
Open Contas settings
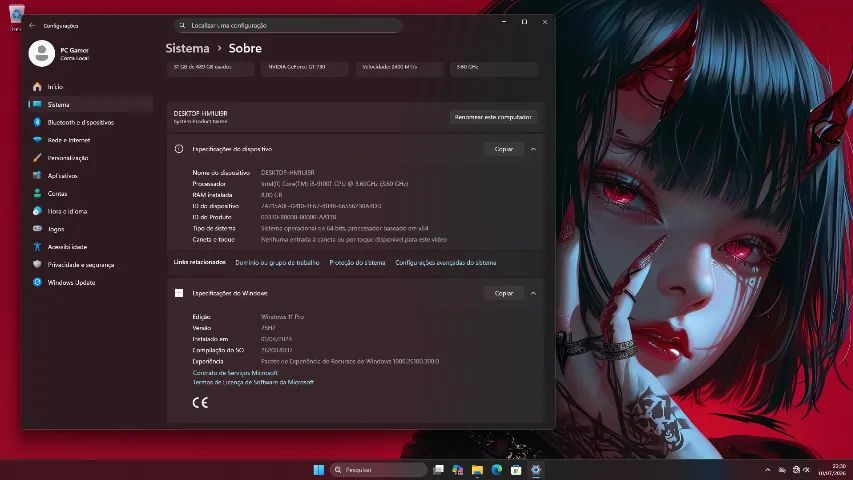pos(90,193)
